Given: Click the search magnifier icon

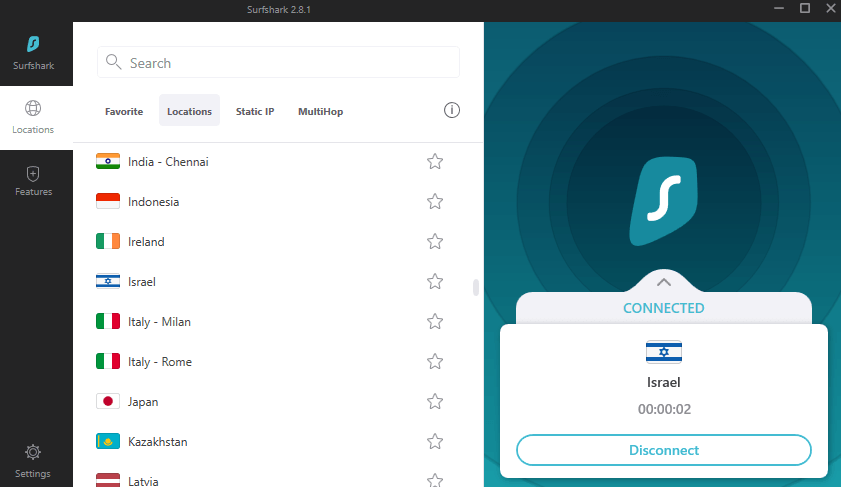Looking at the screenshot, I should click(113, 62).
